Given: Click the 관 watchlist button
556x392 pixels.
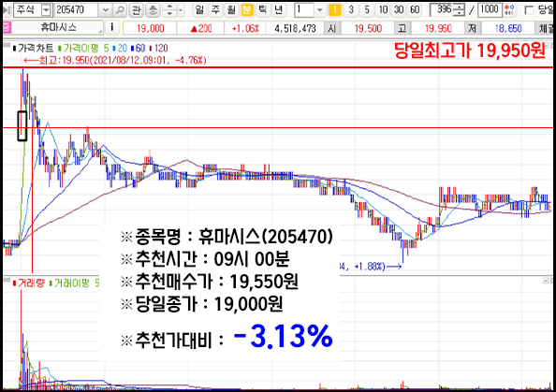Looking at the screenshot, I should (136, 10).
